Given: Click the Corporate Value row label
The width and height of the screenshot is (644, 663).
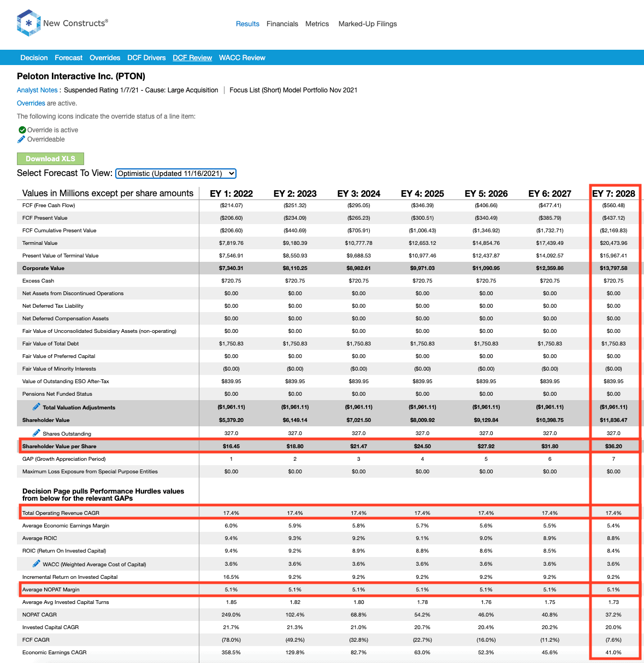Looking at the screenshot, I should [x=43, y=268].
